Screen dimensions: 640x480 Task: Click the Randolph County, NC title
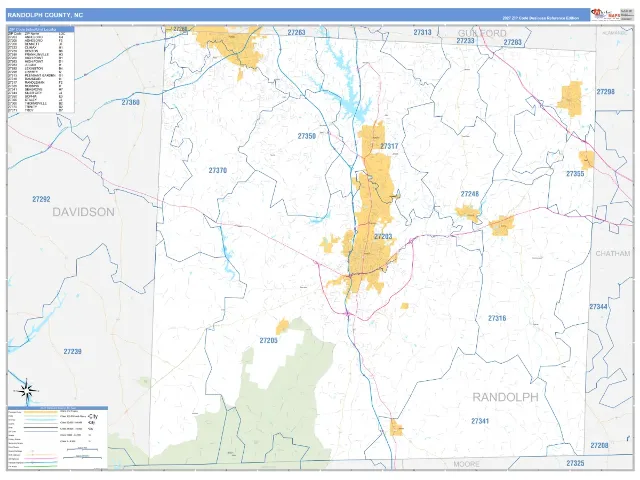[45, 15]
